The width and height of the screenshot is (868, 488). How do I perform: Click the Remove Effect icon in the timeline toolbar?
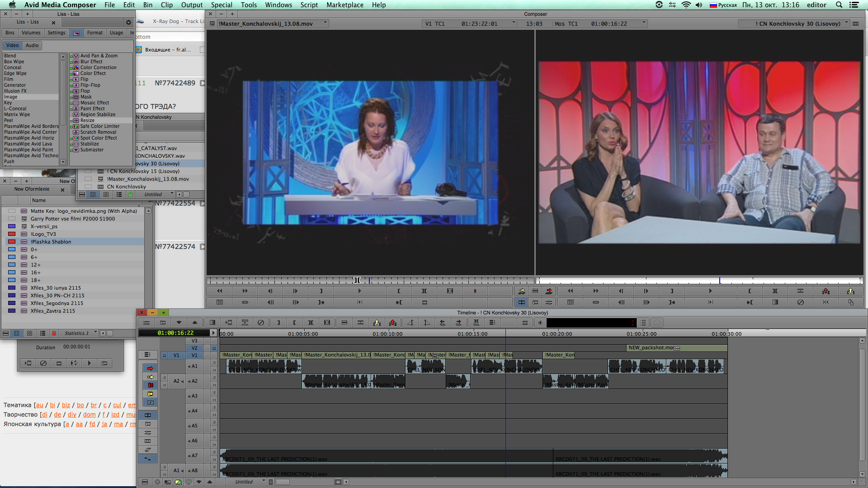(261, 323)
